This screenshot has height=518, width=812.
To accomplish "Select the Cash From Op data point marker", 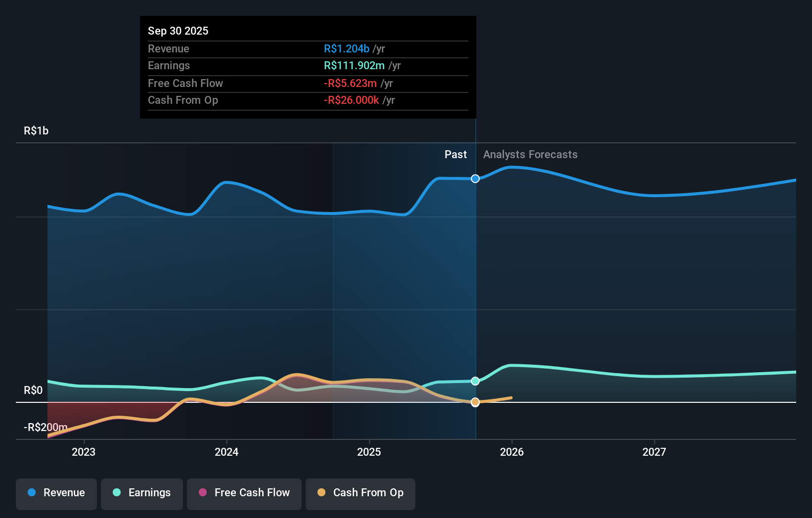I will click(x=475, y=402).
